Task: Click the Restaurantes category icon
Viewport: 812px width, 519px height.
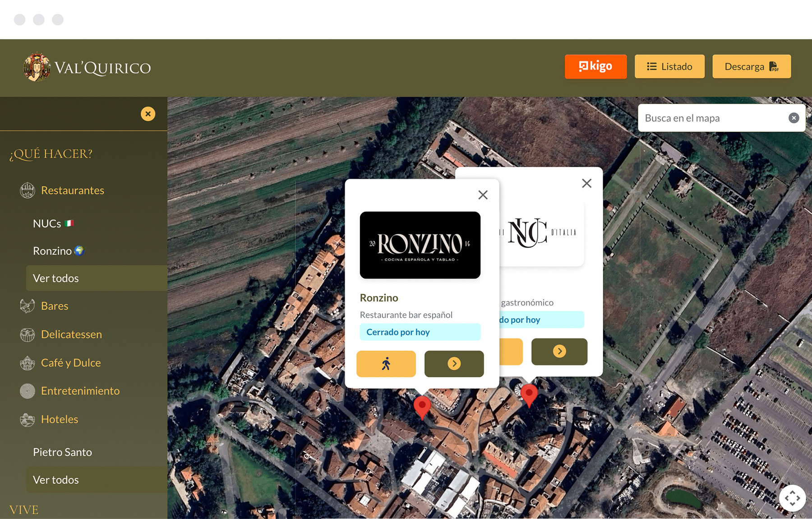Action: [28, 190]
